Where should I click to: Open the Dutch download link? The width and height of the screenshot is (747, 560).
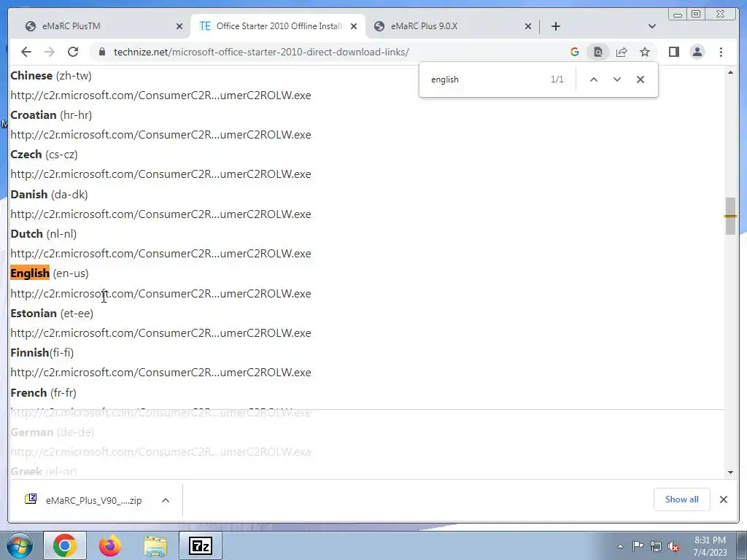click(160, 254)
